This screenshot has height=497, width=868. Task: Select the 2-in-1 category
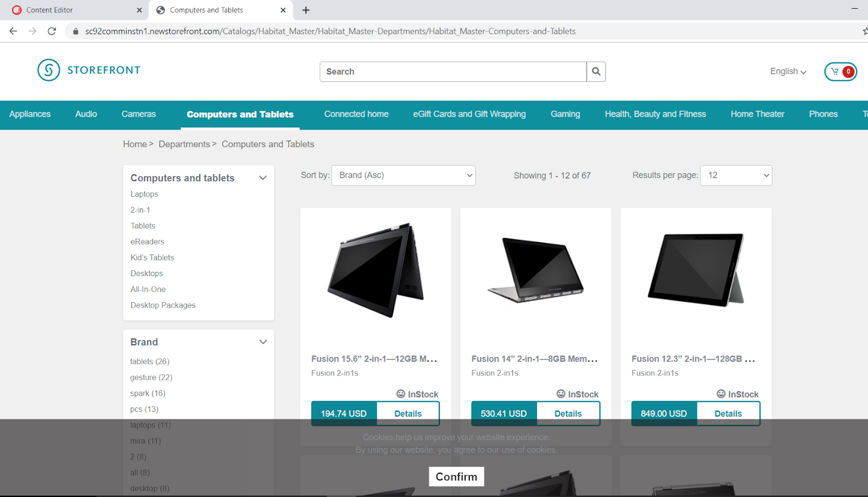(141, 210)
